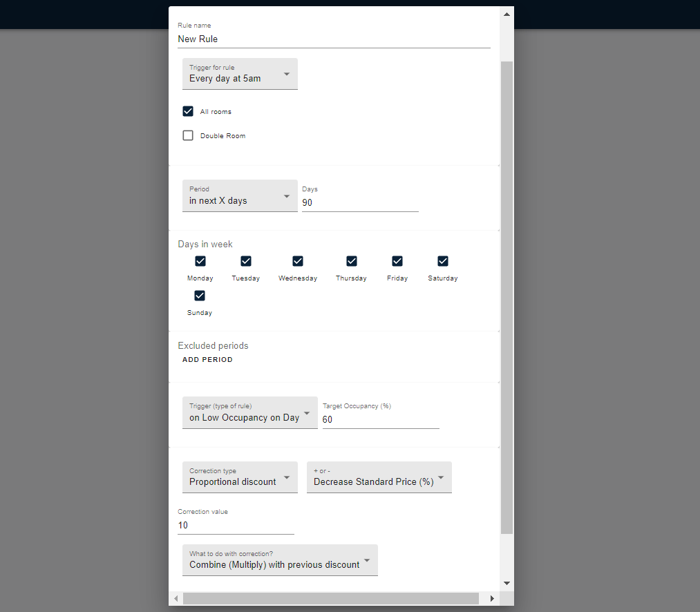Expand the "Trigger (type of rule)" dropdown
700x612 pixels.
(x=249, y=412)
